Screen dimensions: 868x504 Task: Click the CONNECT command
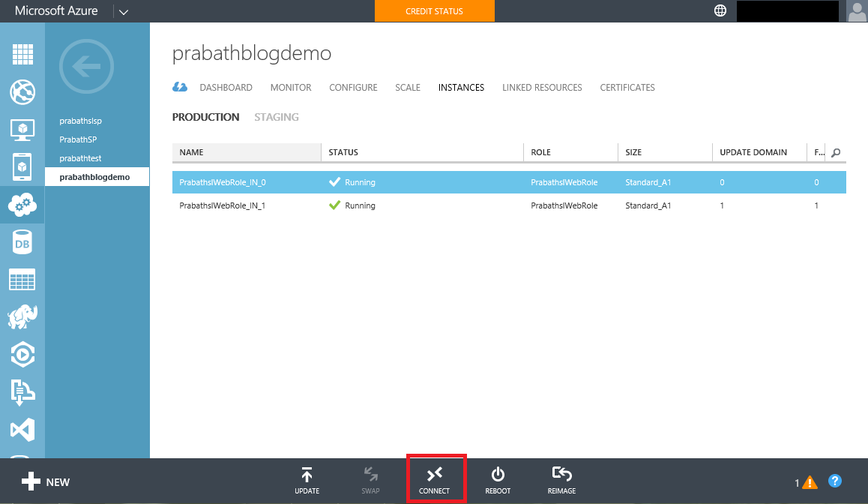(435, 481)
